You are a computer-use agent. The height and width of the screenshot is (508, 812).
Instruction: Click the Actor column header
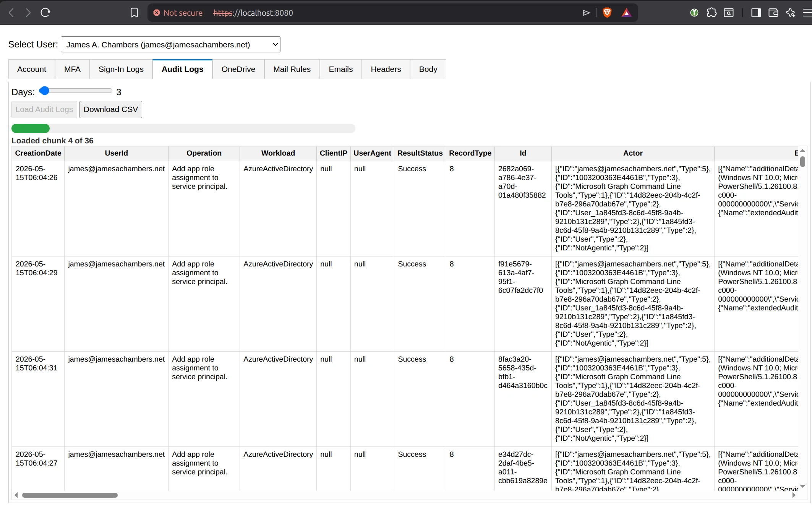(633, 153)
